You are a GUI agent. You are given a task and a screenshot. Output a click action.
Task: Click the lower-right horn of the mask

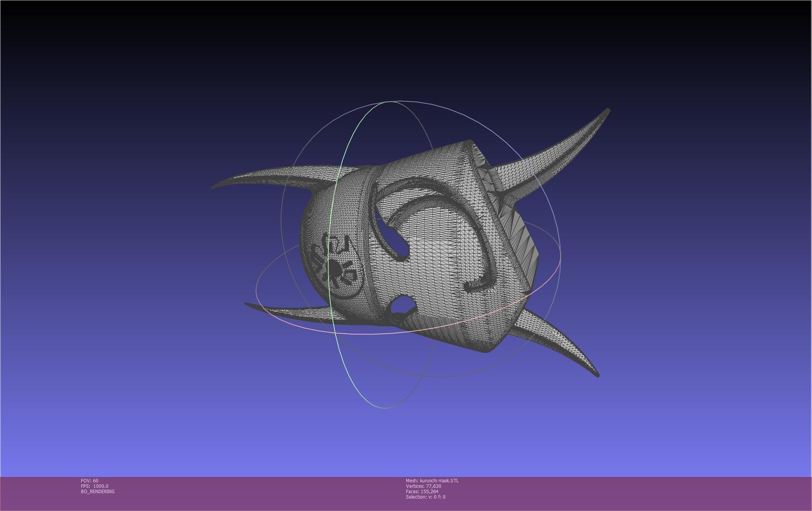562,343
